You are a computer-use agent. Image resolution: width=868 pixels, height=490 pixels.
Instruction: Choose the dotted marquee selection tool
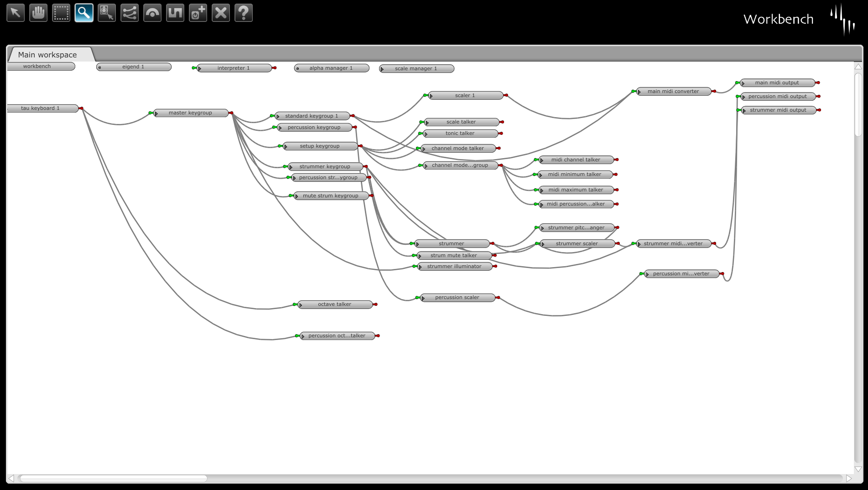[x=61, y=13]
